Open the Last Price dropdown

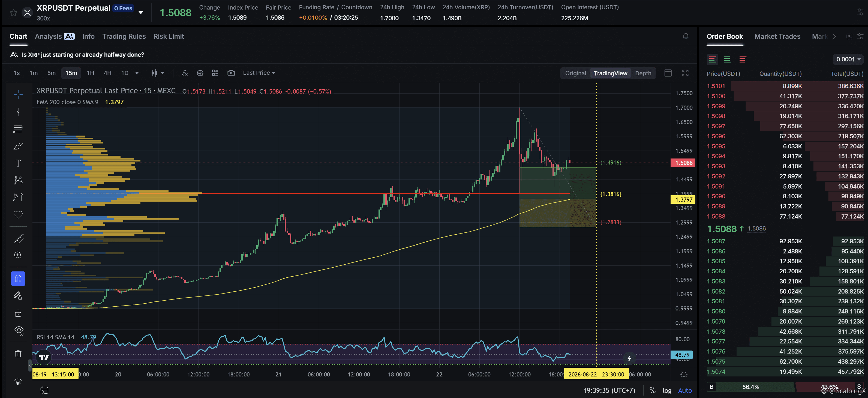point(259,73)
